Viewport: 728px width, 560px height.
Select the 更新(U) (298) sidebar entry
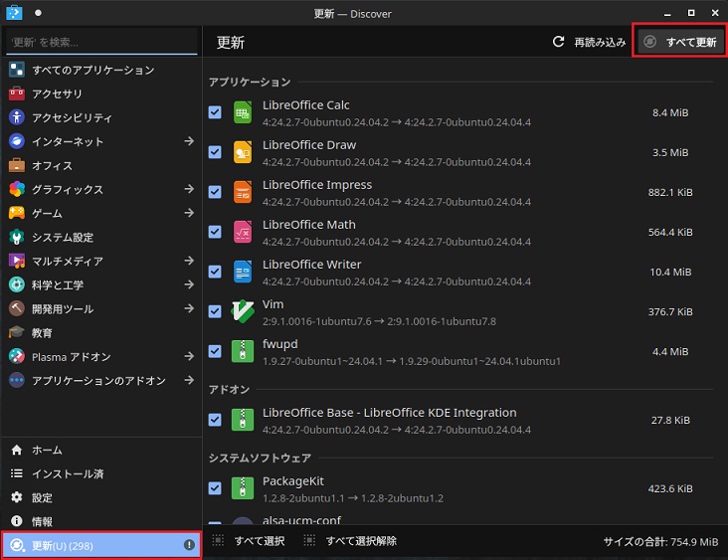pyautogui.click(x=101, y=545)
